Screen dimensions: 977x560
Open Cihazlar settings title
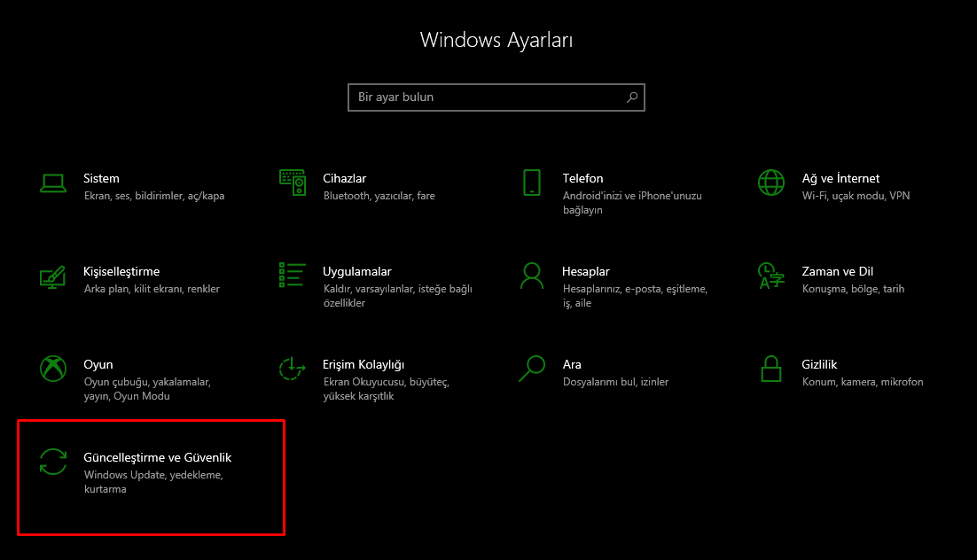click(345, 179)
